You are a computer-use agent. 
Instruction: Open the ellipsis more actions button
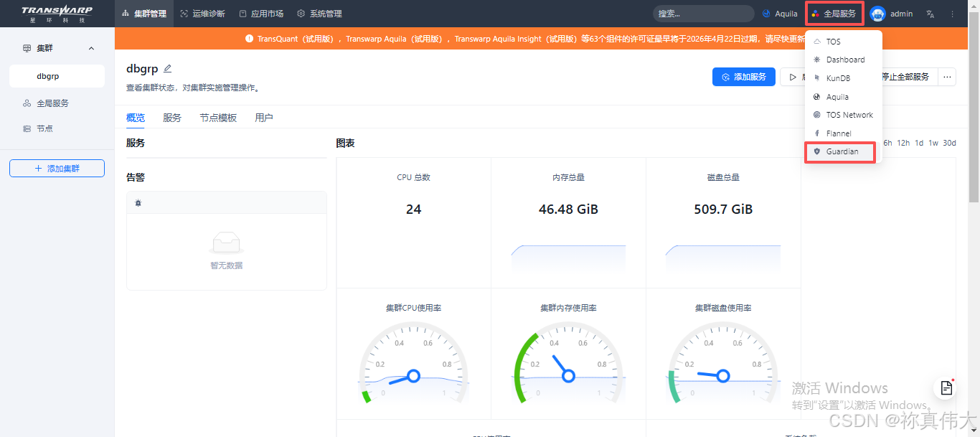947,77
